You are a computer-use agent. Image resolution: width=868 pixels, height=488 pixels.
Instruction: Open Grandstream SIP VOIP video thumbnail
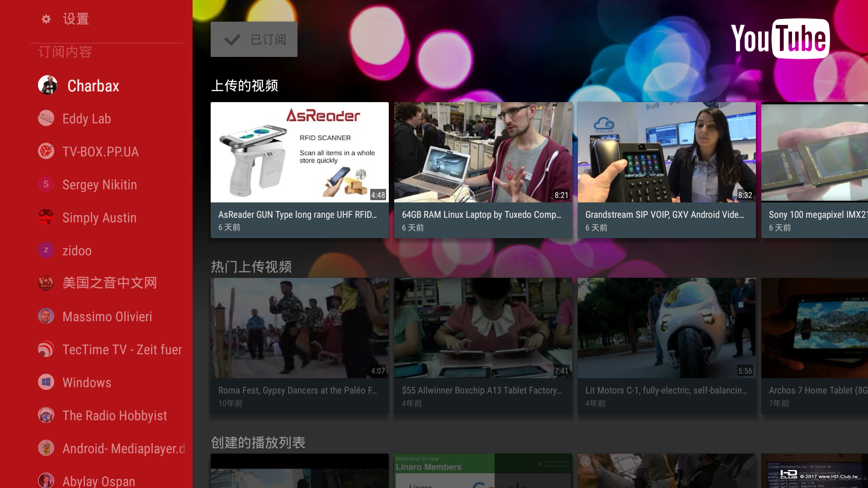point(666,152)
